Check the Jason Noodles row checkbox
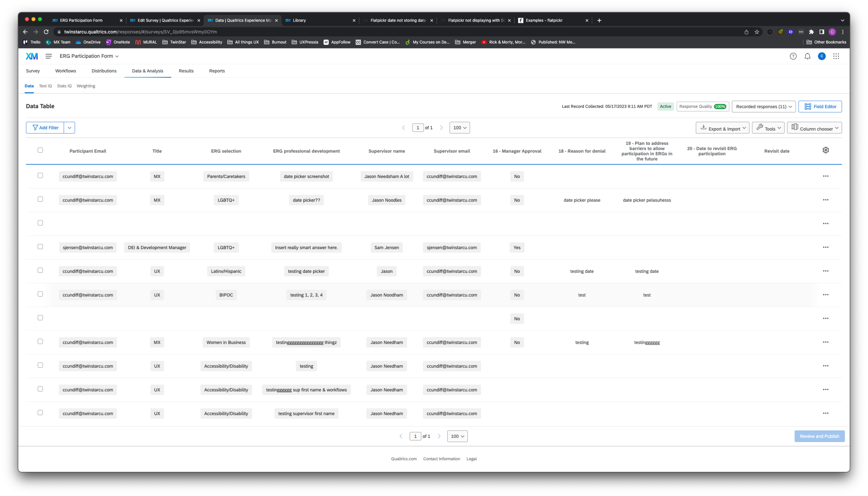Screen dimensions: 868x496 (40, 199)
